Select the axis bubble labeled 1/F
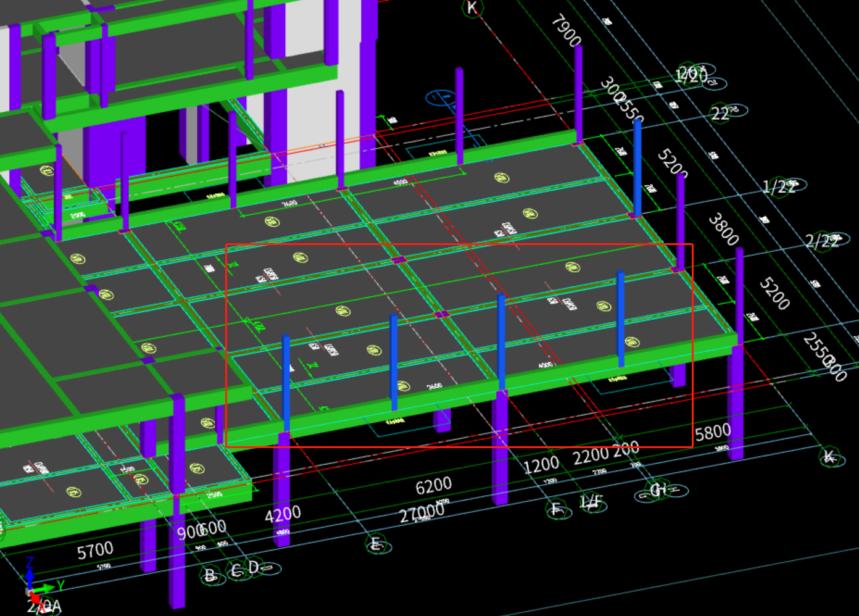The width and height of the screenshot is (859, 616). click(592, 502)
